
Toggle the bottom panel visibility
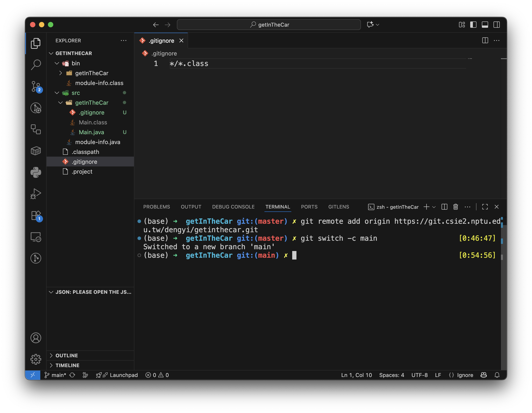[x=485, y=25]
